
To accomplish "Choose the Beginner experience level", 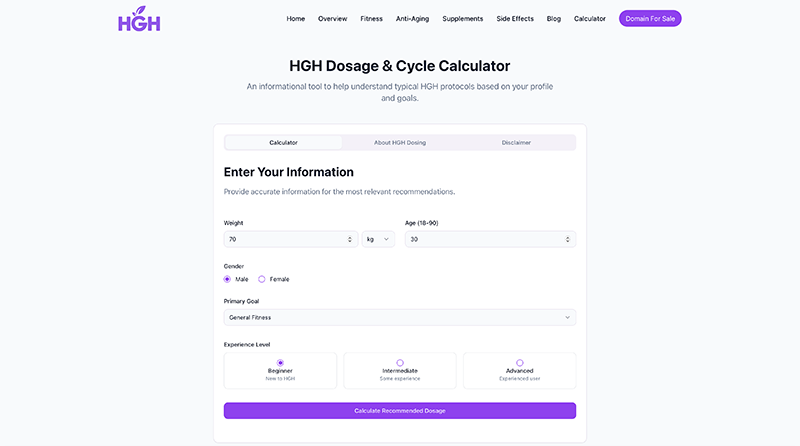I will click(x=280, y=370).
